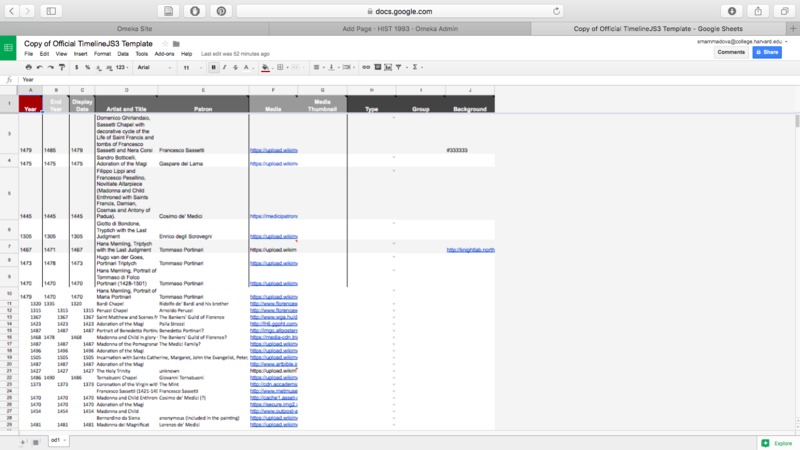The width and height of the screenshot is (800, 450).
Task: Select the Year header cell
Action: (x=31, y=104)
